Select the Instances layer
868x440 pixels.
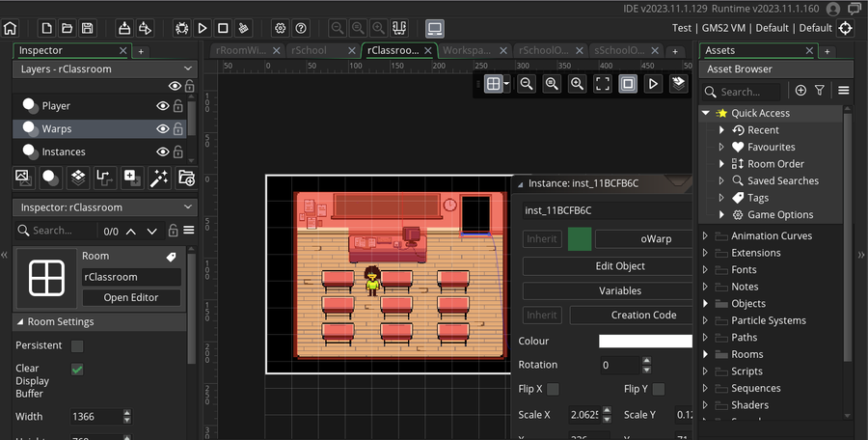(x=64, y=151)
